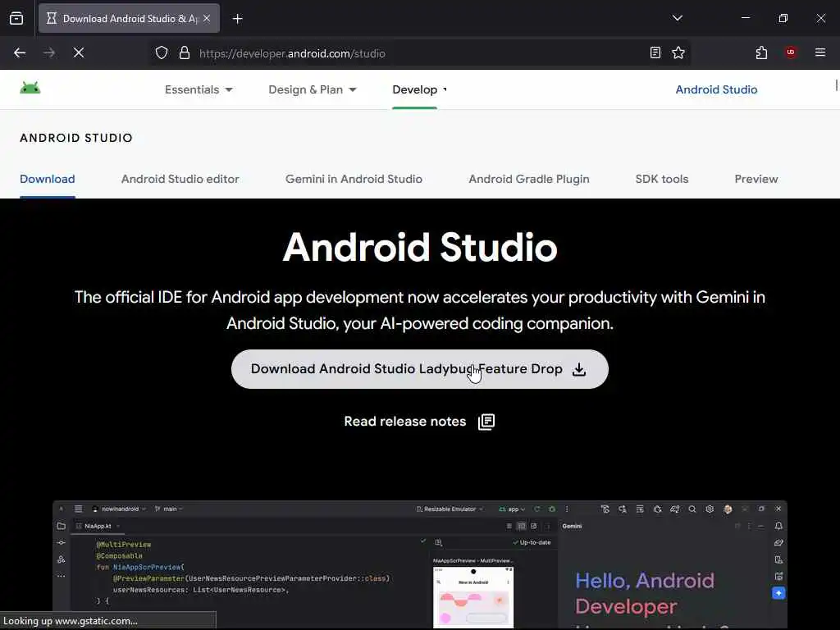Screen dimensions: 840x630
Task: Select the Download tab
Action: pos(47,179)
